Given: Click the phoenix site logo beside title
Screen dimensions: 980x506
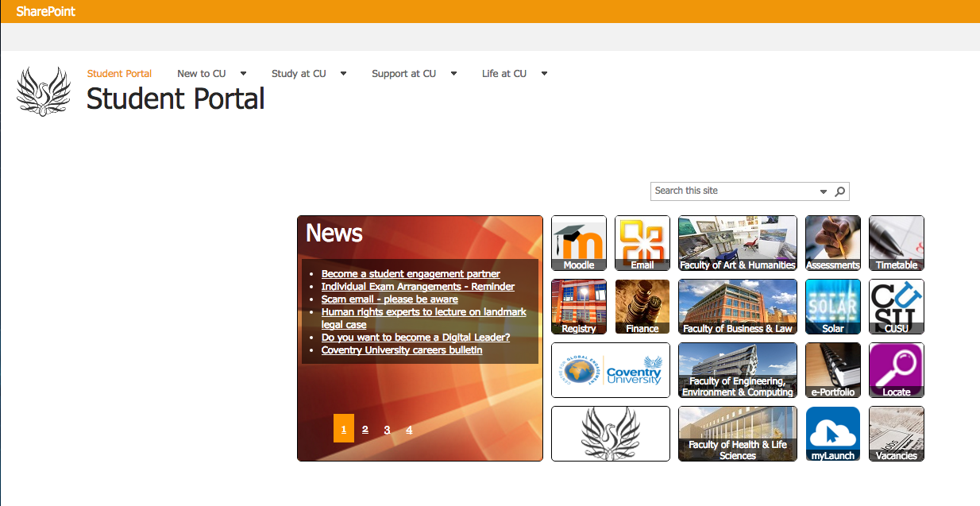Looking at the screenshot, I should click(44, 91).
